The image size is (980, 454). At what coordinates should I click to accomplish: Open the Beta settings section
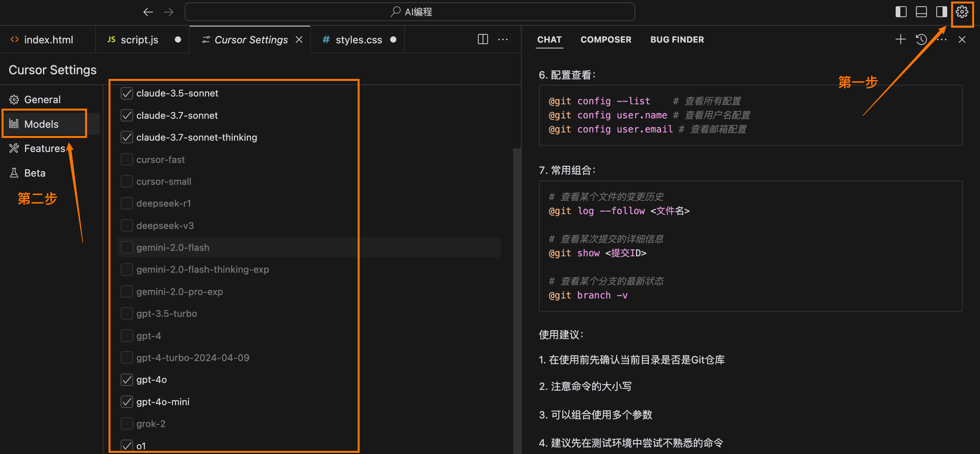coord(35,173)
